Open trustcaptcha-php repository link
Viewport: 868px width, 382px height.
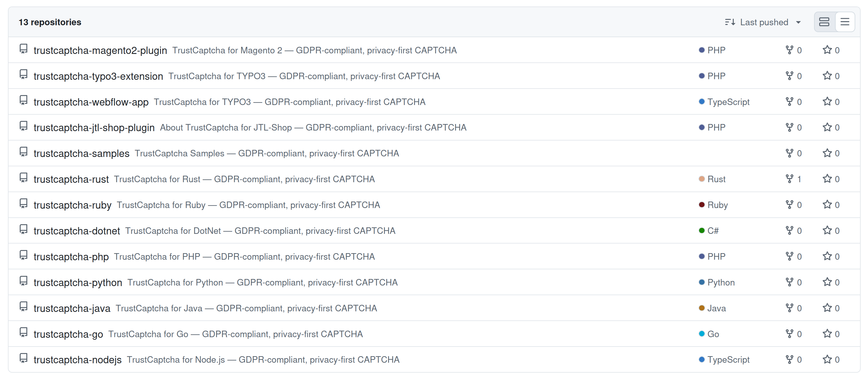pyautogui.click(x=71, y=257)
